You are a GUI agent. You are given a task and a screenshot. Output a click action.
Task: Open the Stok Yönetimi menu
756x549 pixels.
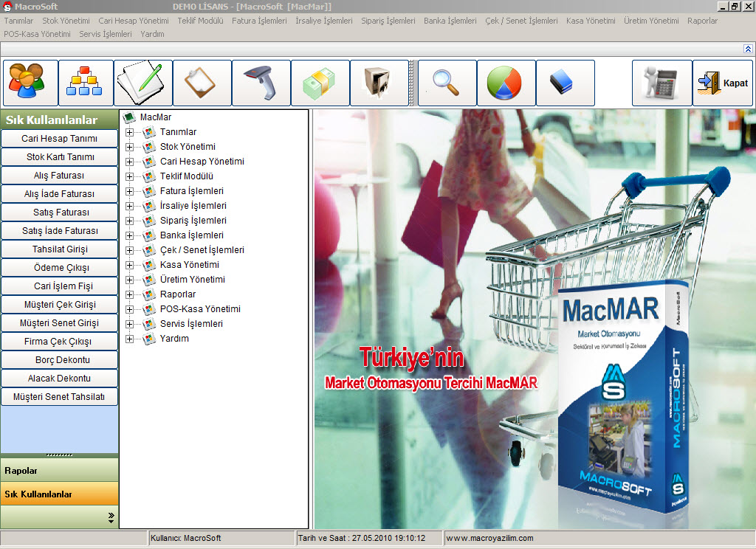click(66, 21)
